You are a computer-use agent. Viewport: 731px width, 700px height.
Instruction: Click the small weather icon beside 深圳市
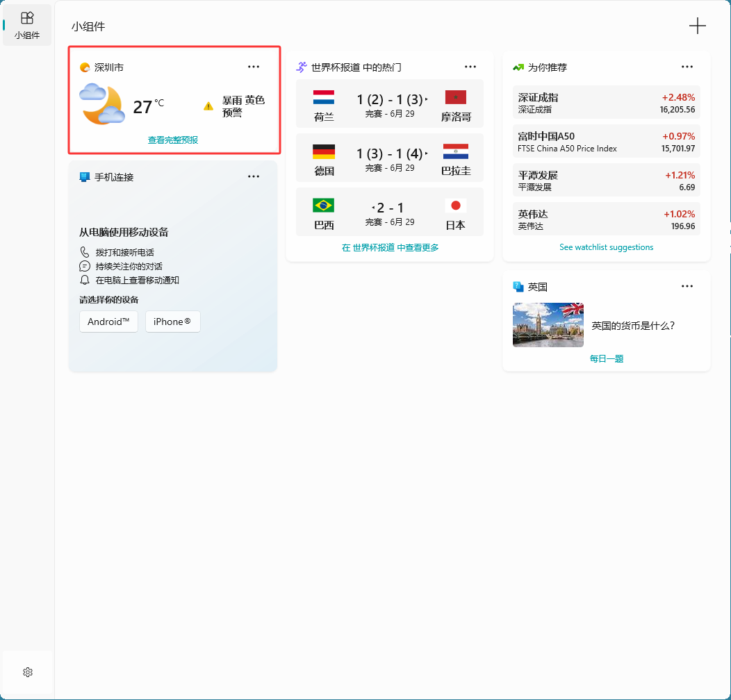[85, 67]
